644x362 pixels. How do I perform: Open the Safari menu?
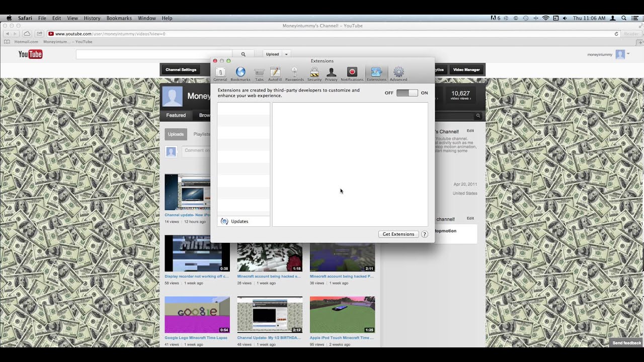pos(25,18)
